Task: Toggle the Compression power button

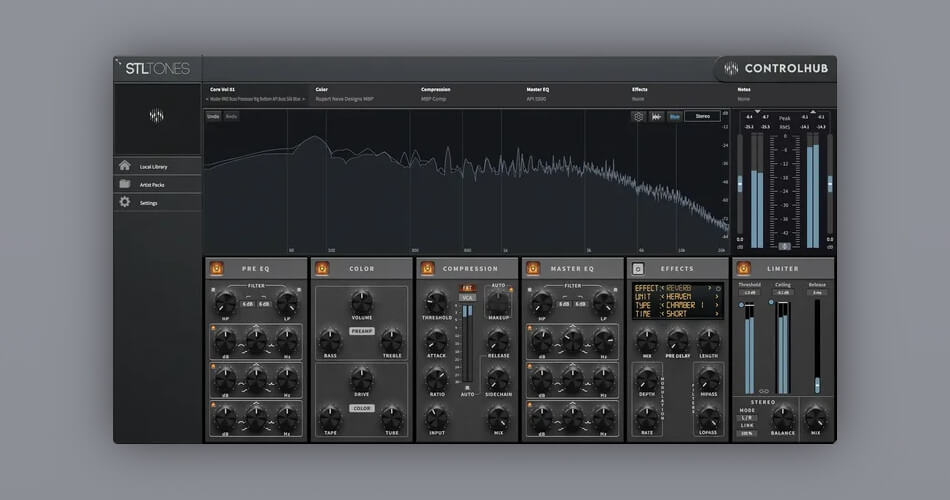Action: click(427, 268)
